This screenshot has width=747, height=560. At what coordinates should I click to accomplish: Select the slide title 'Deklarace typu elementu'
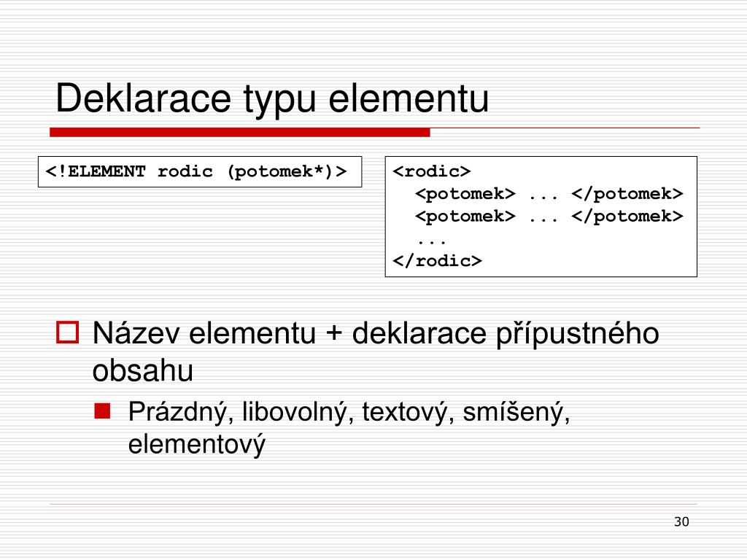(272, 99)
